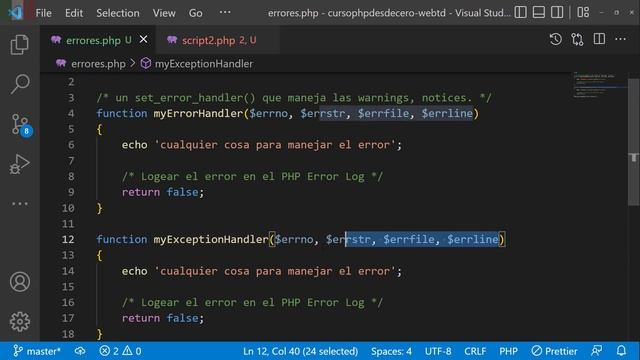This screenshot has height=360, width=640.
Task: Click line number 12 in gutter
Action: (x=68, y=239)
